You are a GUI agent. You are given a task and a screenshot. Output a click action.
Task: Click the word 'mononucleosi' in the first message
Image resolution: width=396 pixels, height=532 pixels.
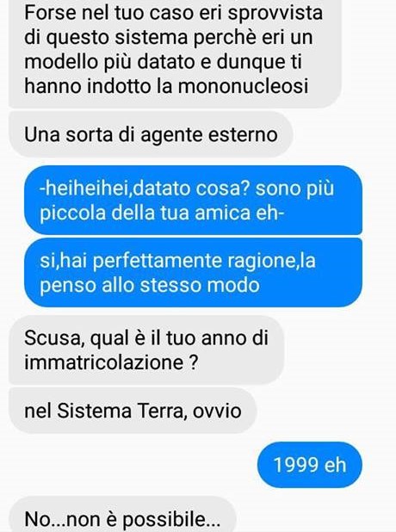pos(243,86)
